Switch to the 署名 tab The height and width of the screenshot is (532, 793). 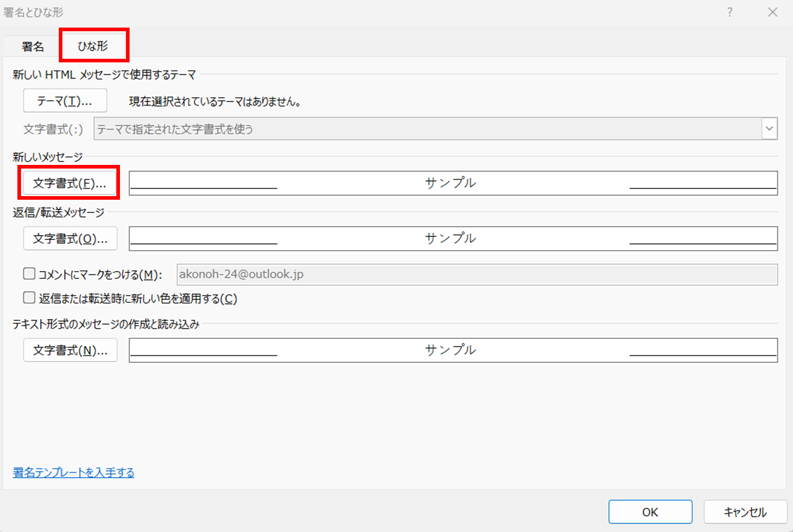click(32, 47)
